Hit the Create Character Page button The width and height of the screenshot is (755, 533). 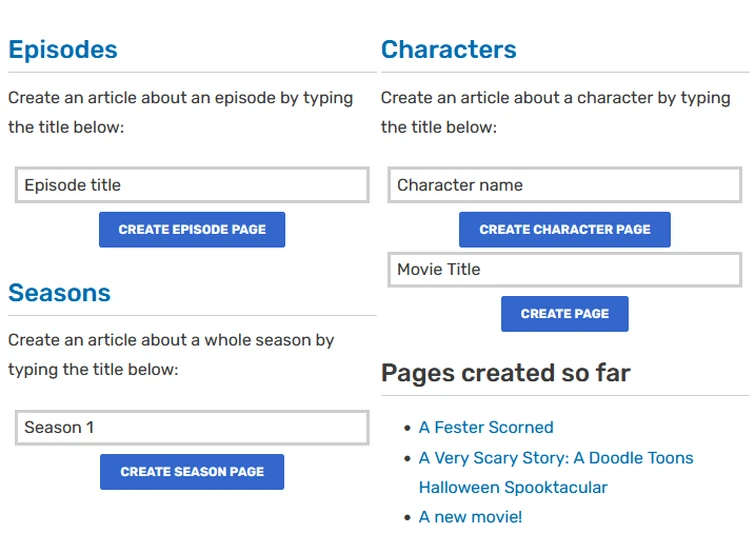click(564, 229)
